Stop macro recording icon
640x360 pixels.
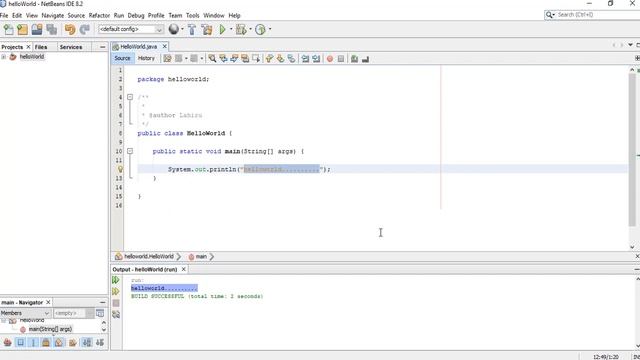point(341,59)
